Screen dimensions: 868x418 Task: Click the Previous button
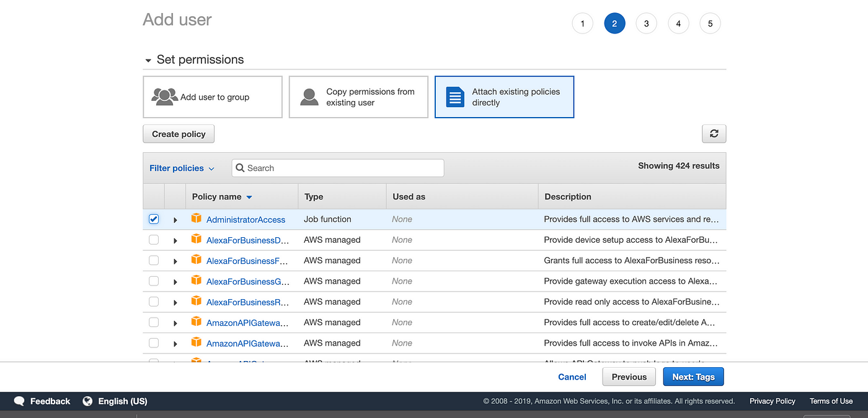click(629, 377)
